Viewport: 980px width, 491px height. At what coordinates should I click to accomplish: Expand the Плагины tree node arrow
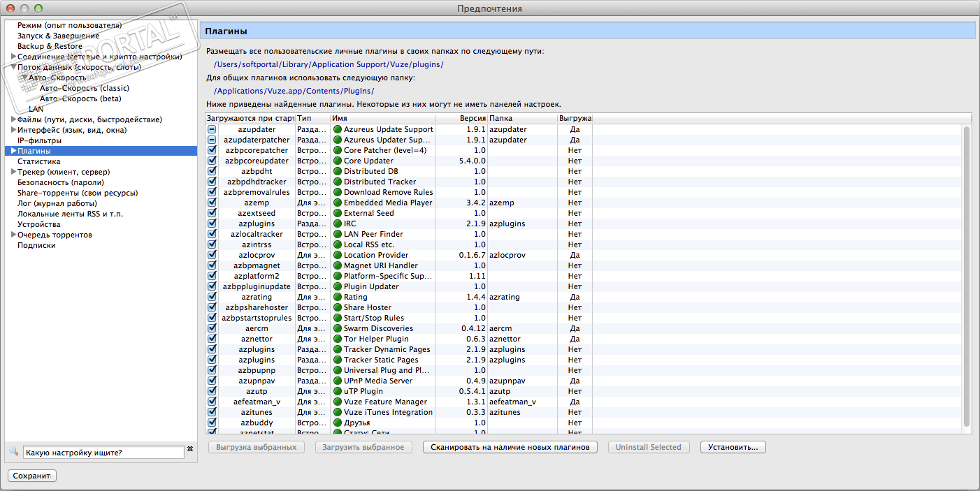pos(13,151)
